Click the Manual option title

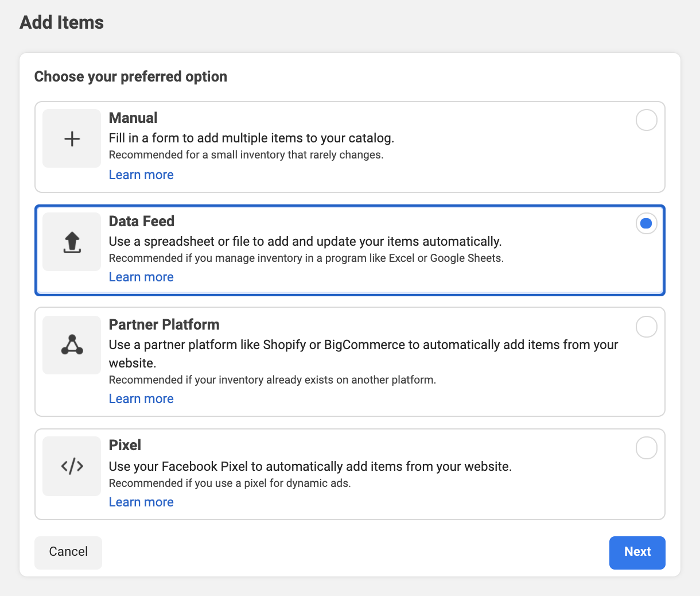point(133,118)
